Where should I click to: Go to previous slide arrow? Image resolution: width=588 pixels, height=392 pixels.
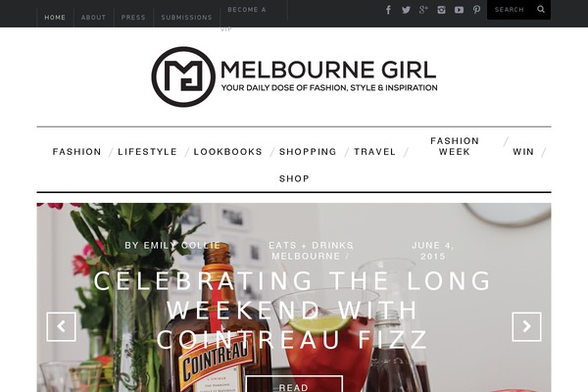61,326
